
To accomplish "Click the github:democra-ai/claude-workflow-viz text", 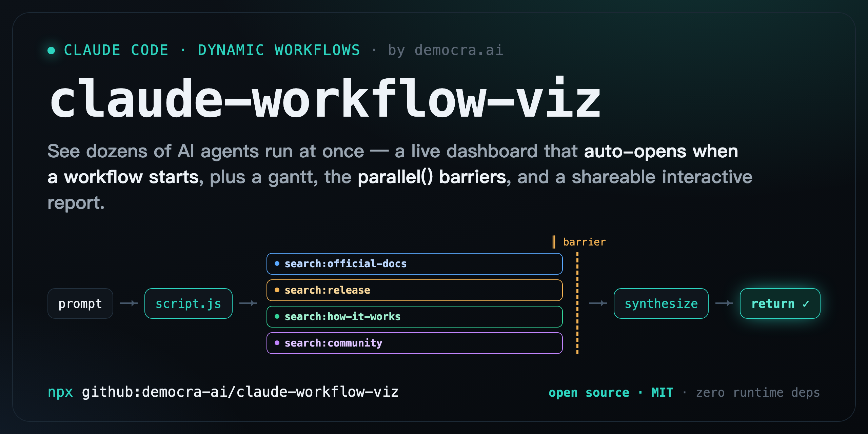I will tap(240, 392).
